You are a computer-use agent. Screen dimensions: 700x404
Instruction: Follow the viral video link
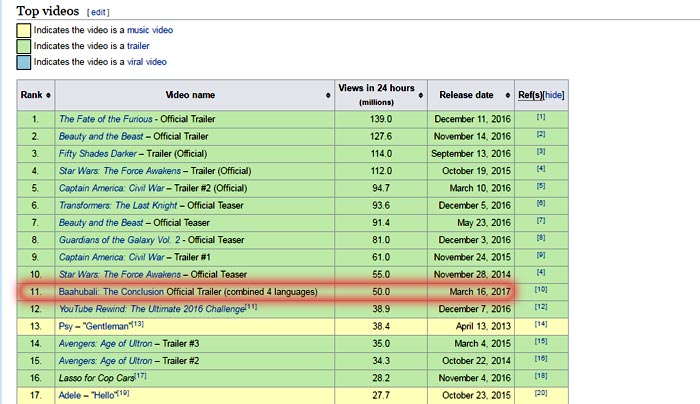pyautogui.click(x=147, y=62)
